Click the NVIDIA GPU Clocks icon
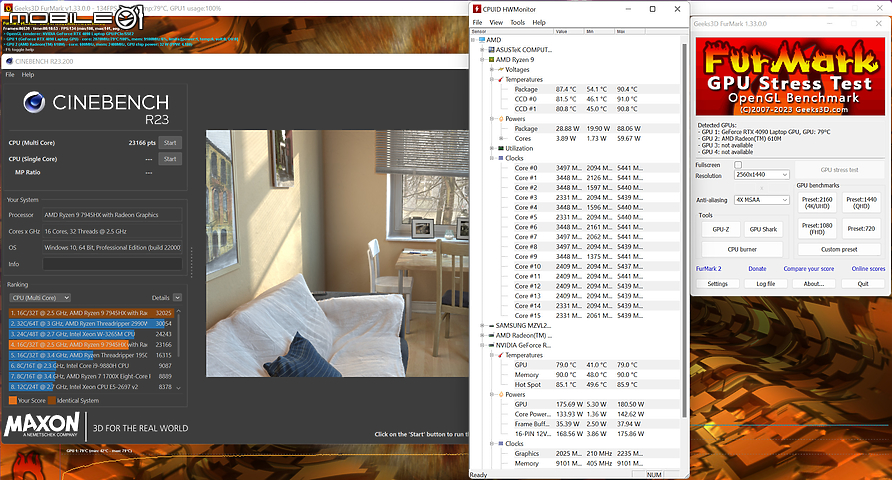Image resolution: width=892 pixels, height=480 pixels. (x=501, y=444)
